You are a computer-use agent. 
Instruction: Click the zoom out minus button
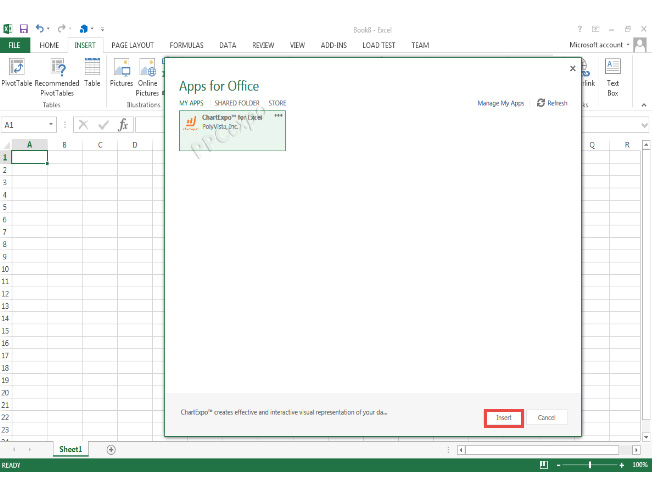pyautogui.click(x=558, y=465)
